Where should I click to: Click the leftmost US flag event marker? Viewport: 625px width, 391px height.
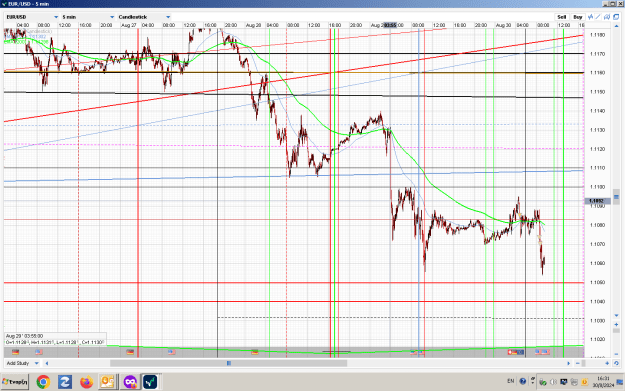click(39, 352)
